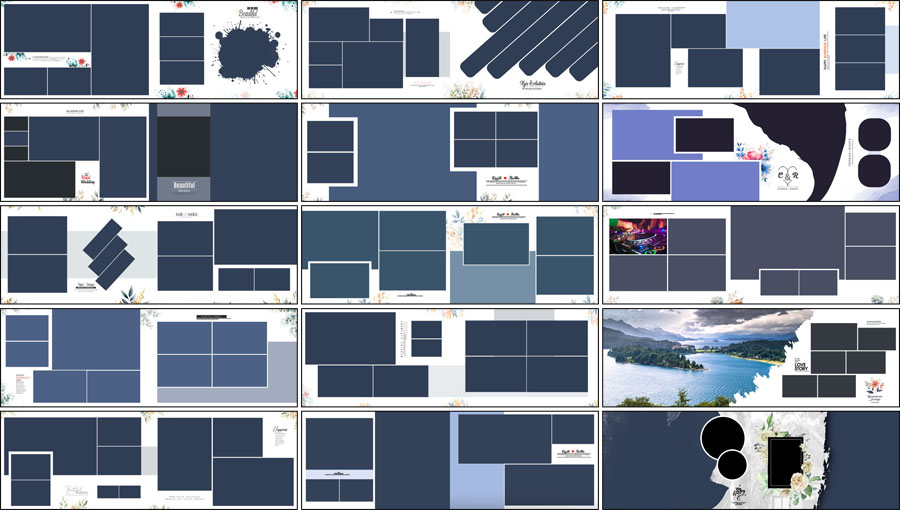Screen dimensions: 900x510
Task: Select the template with 'Happiness' script text
Action: coord(149,460)
